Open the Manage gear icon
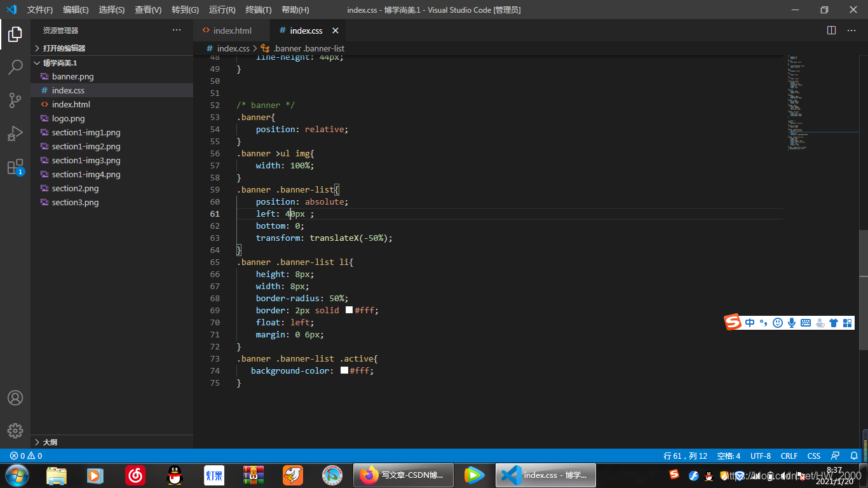 click(x=15, y=430)
